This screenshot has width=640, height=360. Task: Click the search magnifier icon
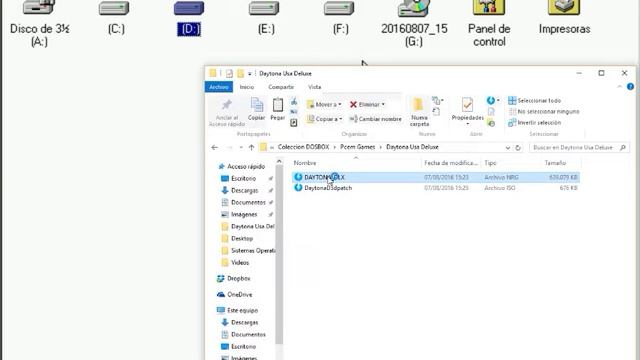623,147
